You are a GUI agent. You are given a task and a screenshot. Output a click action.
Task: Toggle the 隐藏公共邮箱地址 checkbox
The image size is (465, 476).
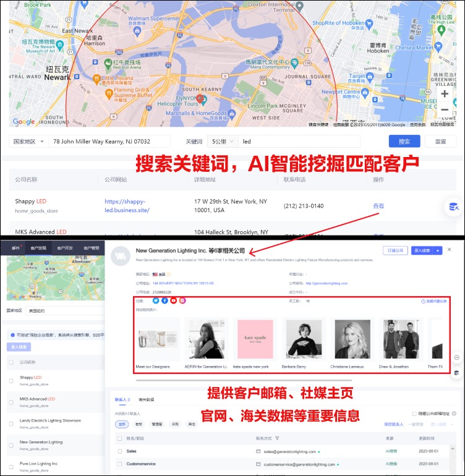point(414,414)
